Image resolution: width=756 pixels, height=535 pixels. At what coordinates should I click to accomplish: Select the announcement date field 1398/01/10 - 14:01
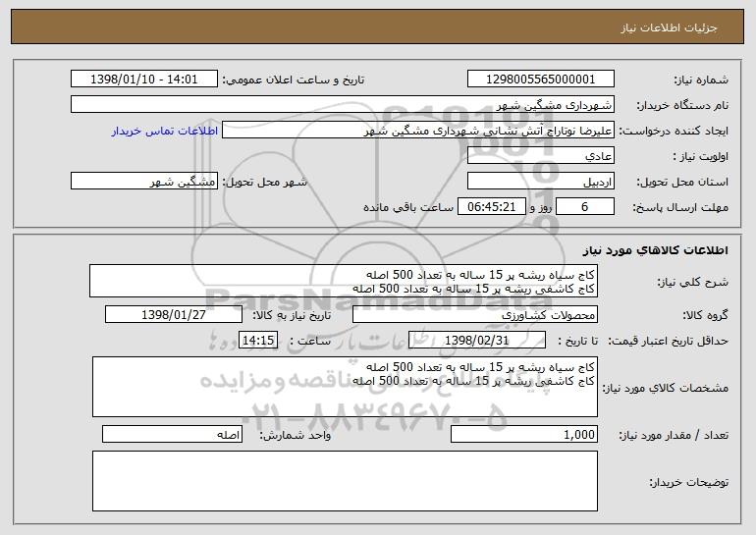[x=144, y=80]
